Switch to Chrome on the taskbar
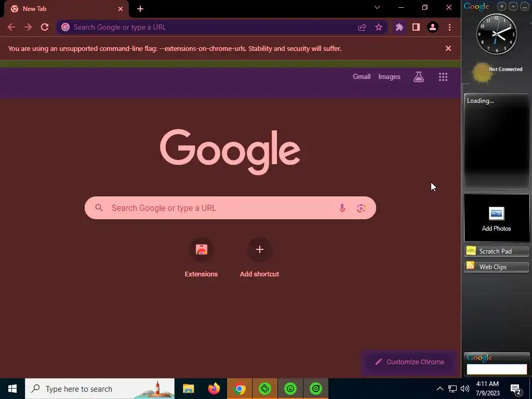 click(239, 389)
